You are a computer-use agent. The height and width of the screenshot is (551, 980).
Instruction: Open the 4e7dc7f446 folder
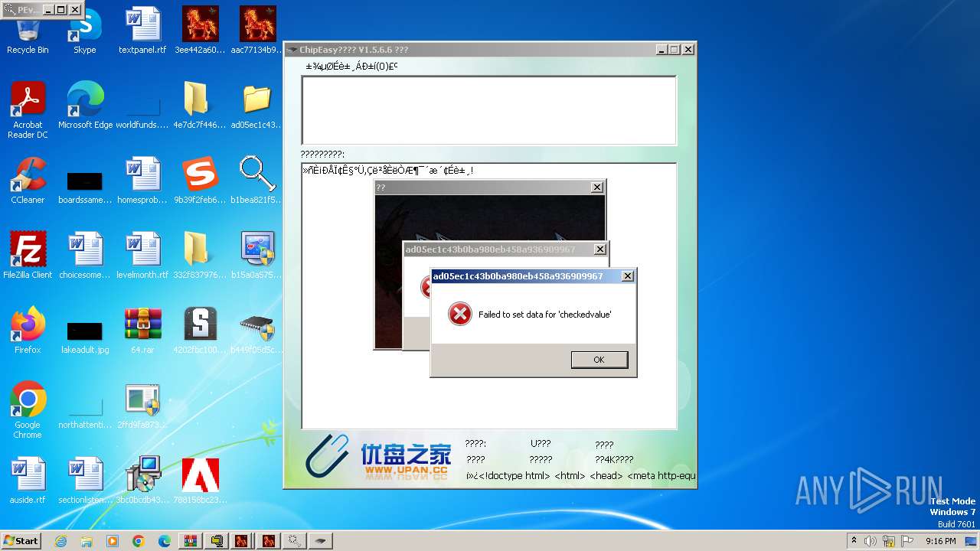pos(199,106)
